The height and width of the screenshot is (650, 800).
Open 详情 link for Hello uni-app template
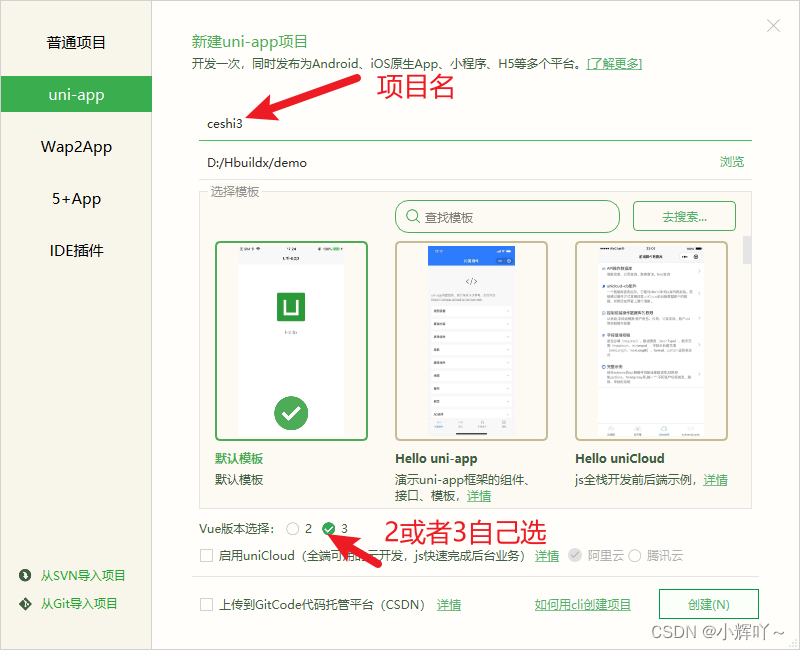tap(479, 496)
